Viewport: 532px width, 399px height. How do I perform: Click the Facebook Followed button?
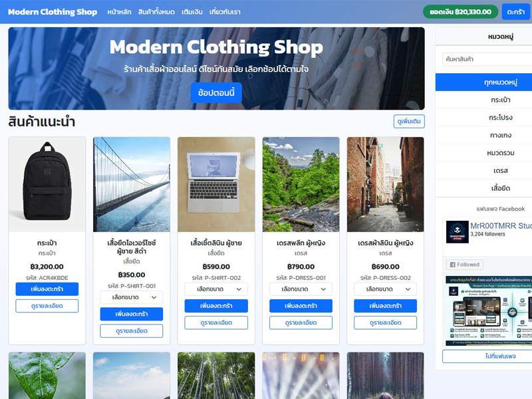click(x=464, y=265)
